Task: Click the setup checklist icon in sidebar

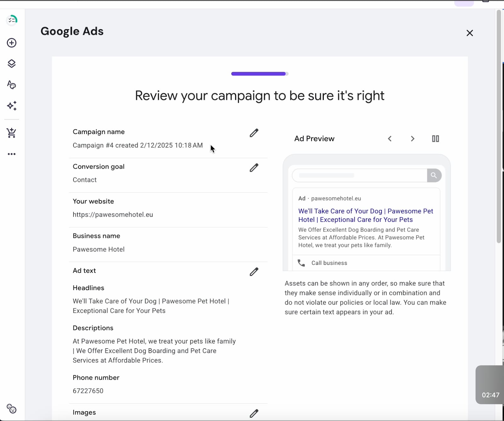Action: 12,20
